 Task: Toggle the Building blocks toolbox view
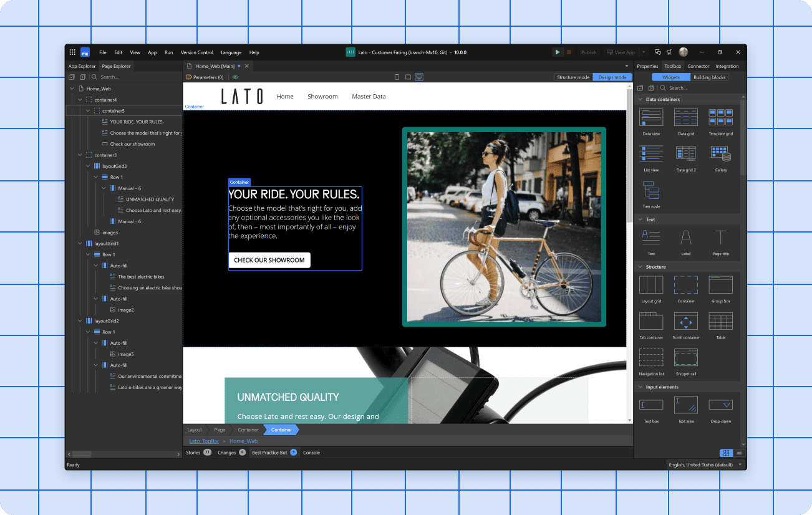click(709, 77)
